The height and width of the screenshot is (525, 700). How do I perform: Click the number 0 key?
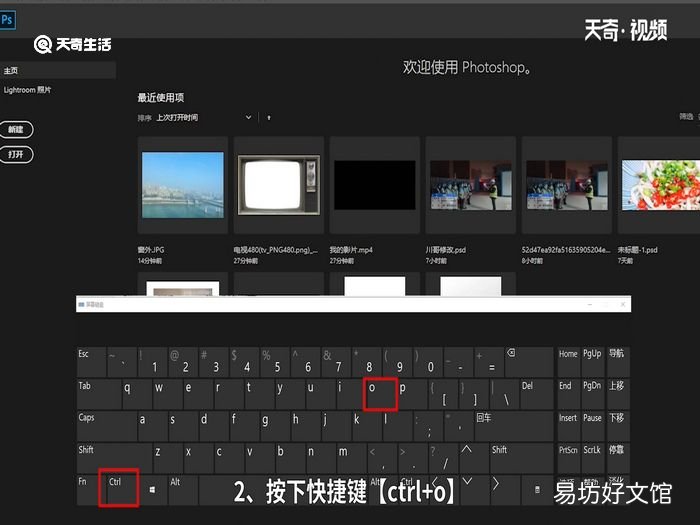(x=427, y=362)
